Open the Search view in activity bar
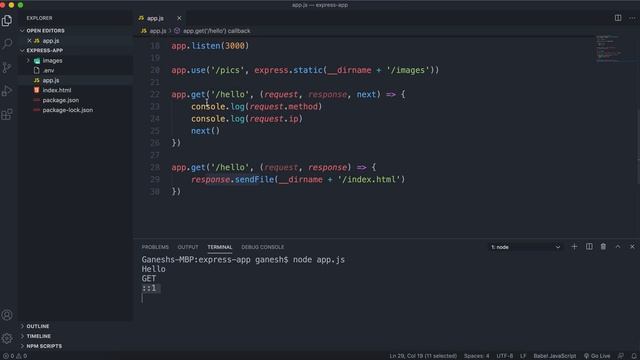 point(7,44)
